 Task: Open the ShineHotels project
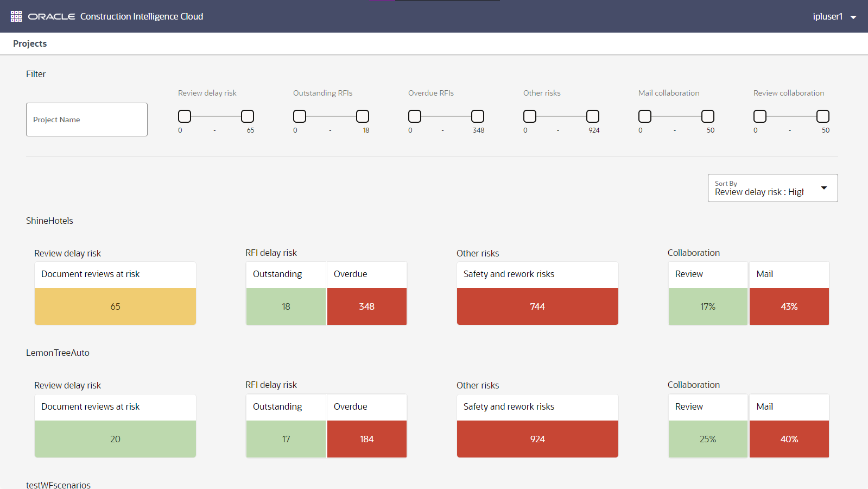tap(49, 221)
